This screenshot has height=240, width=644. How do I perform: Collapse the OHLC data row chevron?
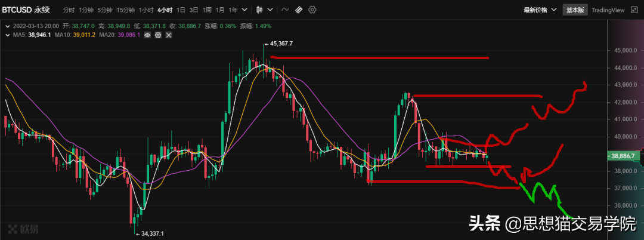point(7,26)
